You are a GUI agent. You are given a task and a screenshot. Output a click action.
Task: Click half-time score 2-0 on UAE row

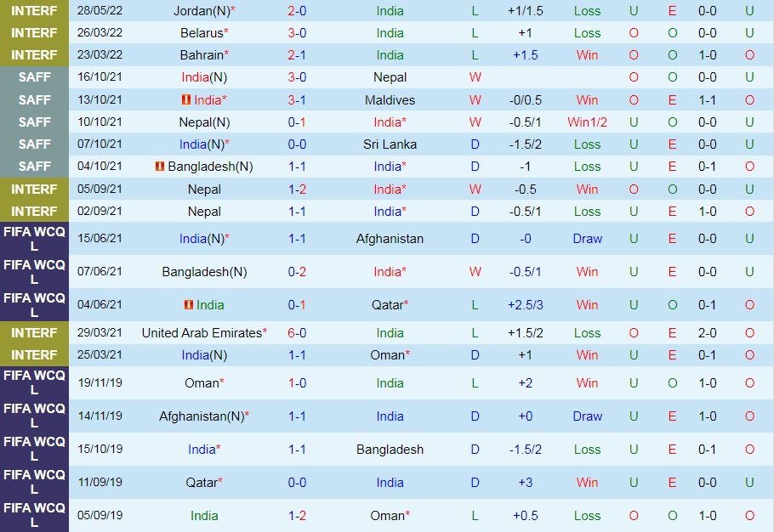(x=708, y=333)
